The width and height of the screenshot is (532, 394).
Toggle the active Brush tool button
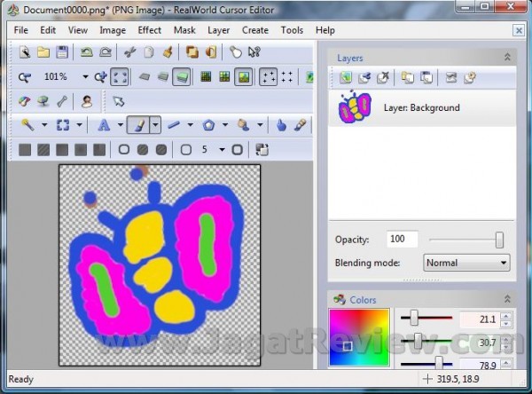pos(137,125)
